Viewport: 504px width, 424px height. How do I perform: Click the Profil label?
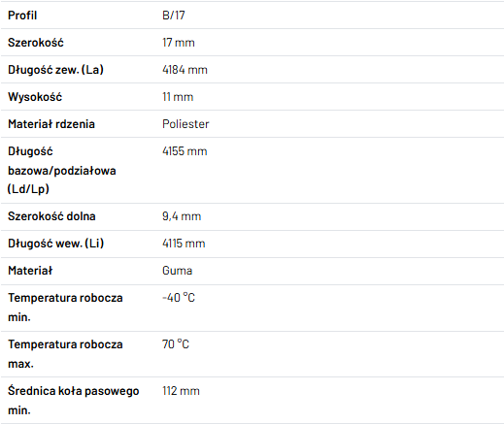(22, 16)
